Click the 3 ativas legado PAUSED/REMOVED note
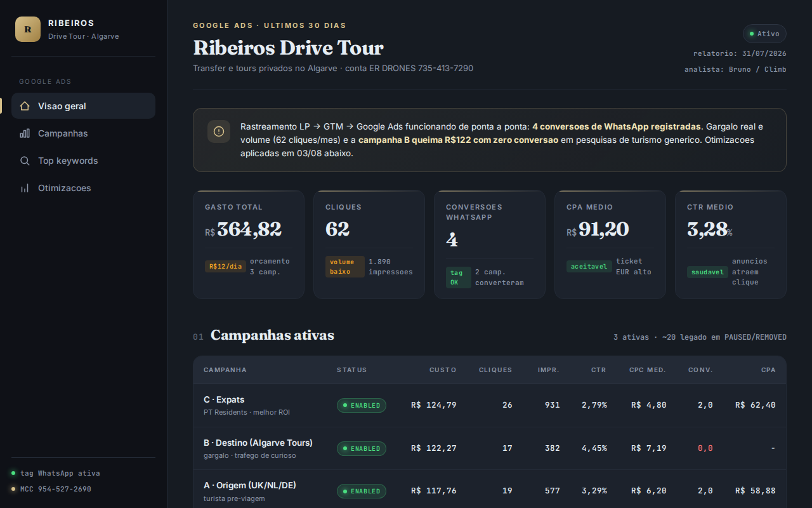Screen dimensions: 812x508 [700, 337]
